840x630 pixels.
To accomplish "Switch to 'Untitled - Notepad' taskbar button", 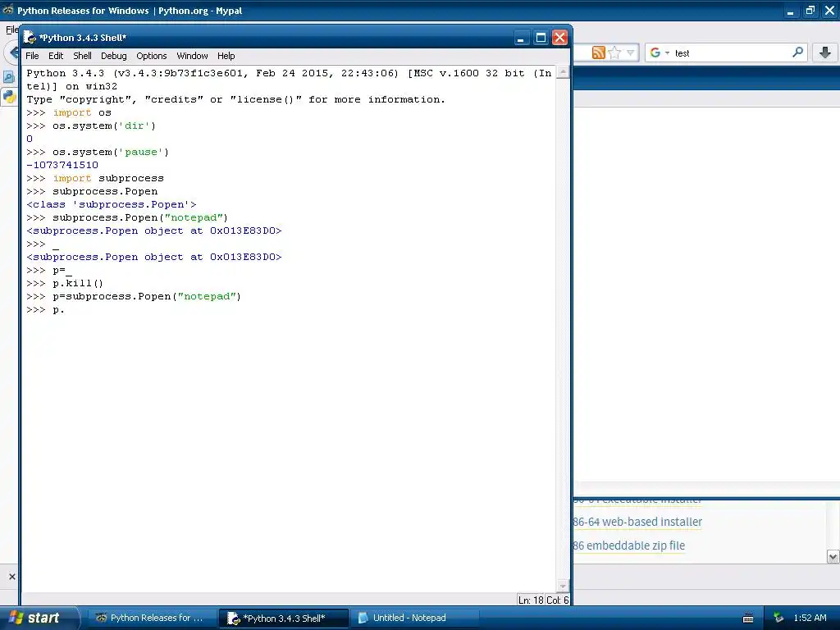I will (415, 618).
